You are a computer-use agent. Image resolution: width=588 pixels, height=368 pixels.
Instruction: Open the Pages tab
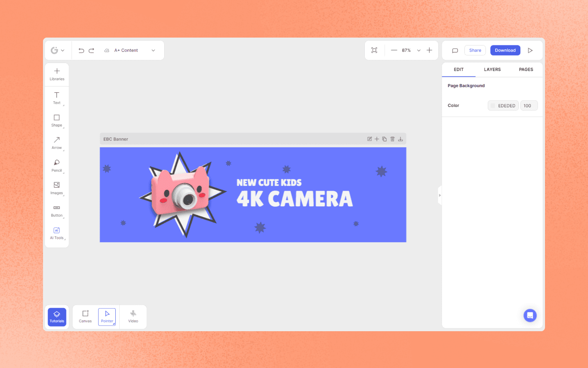pos(526,69)
